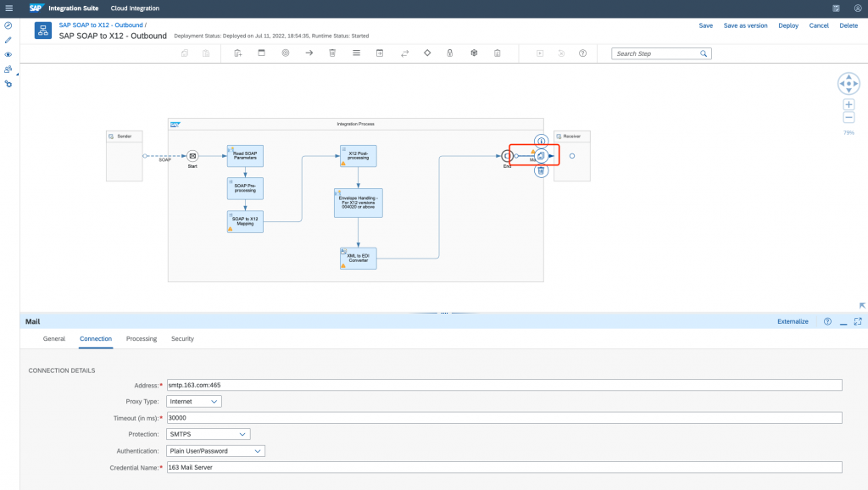Click the Address input field
Viewport: 868px width, 490px height.
tap(504, 385)
